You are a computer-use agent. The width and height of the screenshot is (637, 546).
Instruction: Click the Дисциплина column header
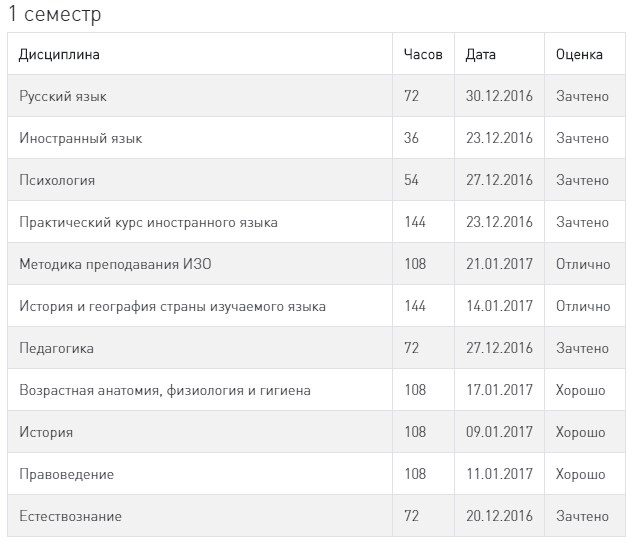click(x=60, y=55)
